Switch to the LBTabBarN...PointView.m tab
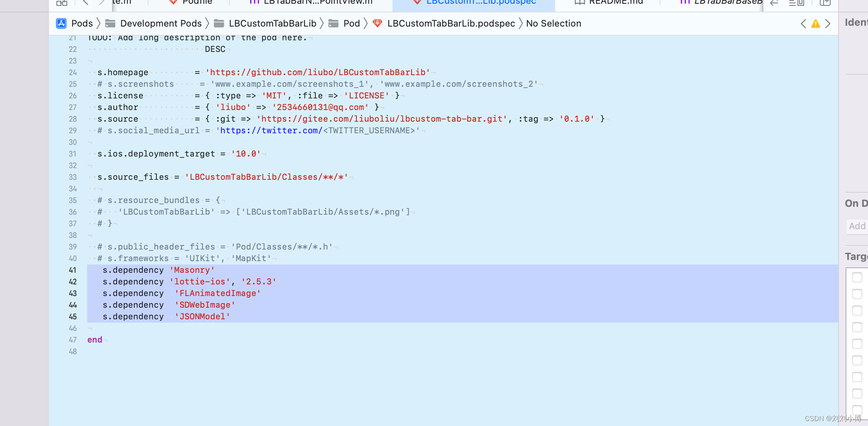This screenshot has width=868, height=426. click(311, 2)
